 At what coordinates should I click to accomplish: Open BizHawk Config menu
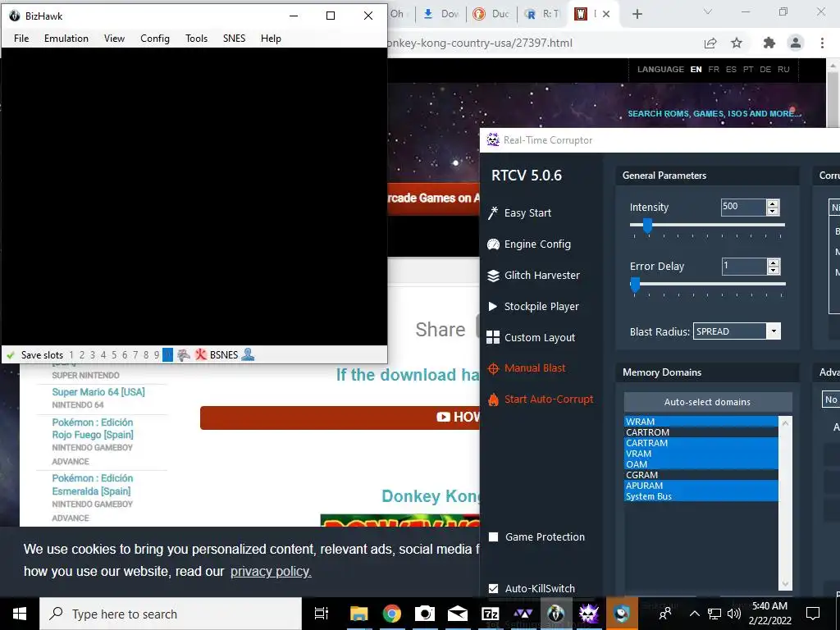155,39
